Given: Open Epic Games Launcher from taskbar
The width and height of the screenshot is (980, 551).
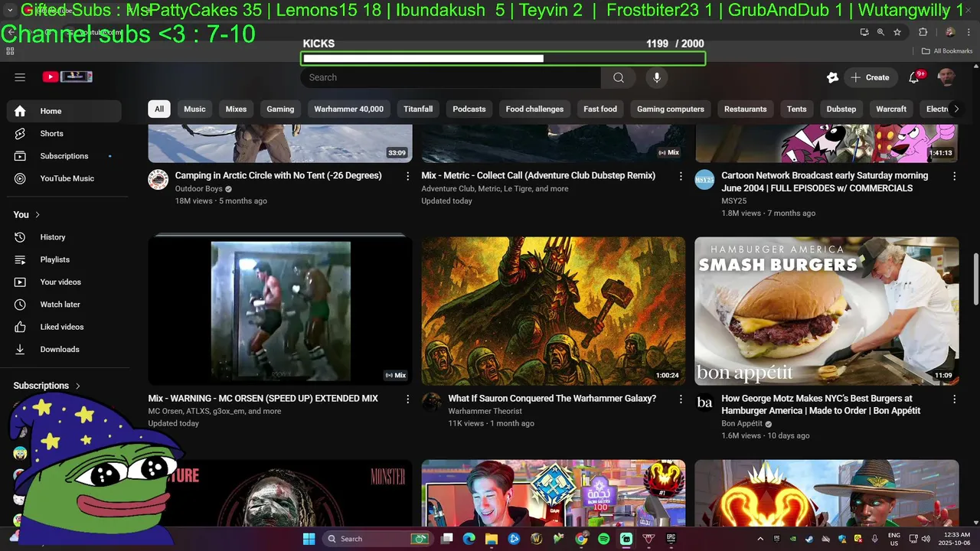Looking at the screenshot, I should tap(671, 539).
